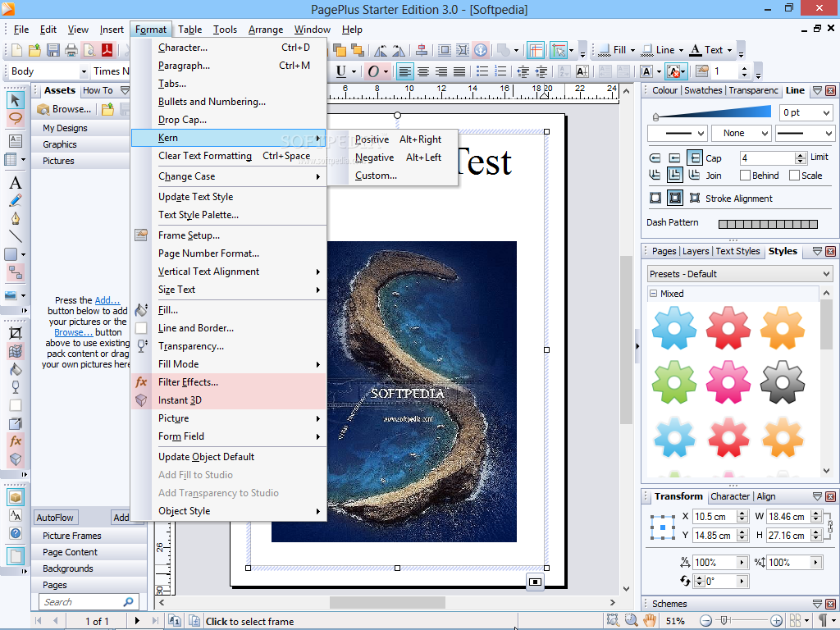Click the Numbered list button
Image resolution: width=840 pixels, height=630 pixels.
pyautogui.click(x=500, y=71)
